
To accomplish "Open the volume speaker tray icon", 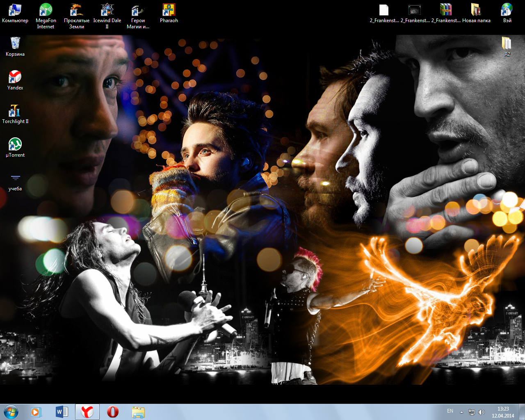I will [482, 412].
